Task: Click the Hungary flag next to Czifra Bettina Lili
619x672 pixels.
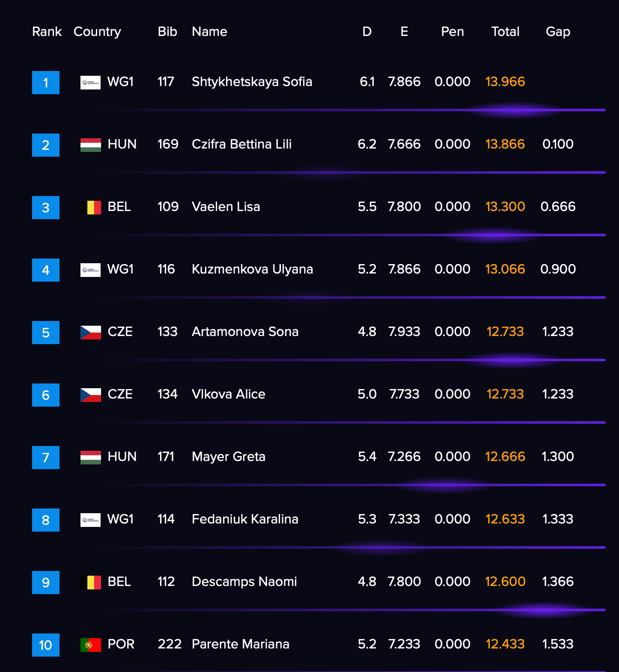Action: (90, 145)
